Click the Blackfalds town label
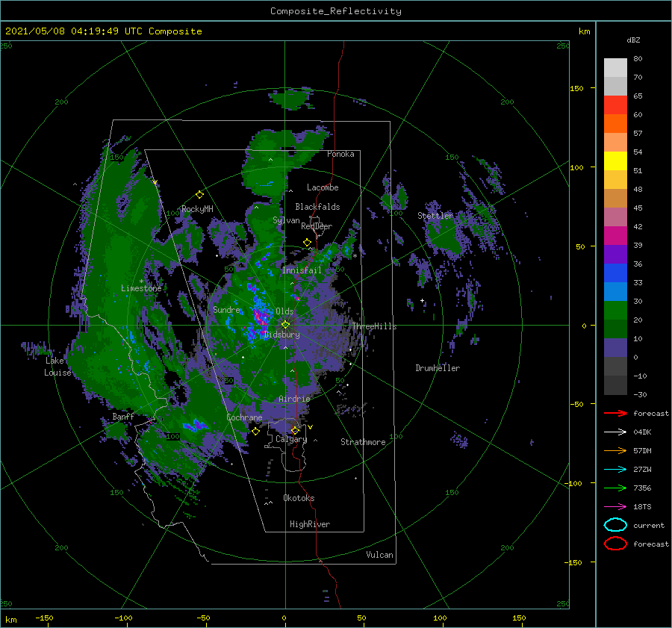 [x=317, y=207]
